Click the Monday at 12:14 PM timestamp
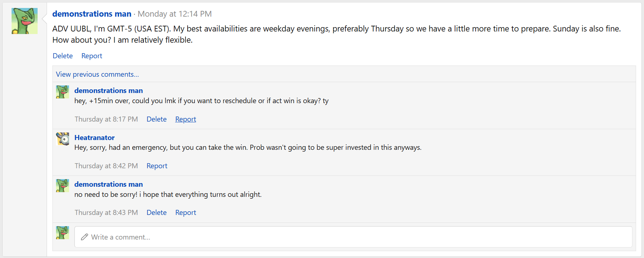The height and width of the screenshot is (258, 644). [175, 14]
